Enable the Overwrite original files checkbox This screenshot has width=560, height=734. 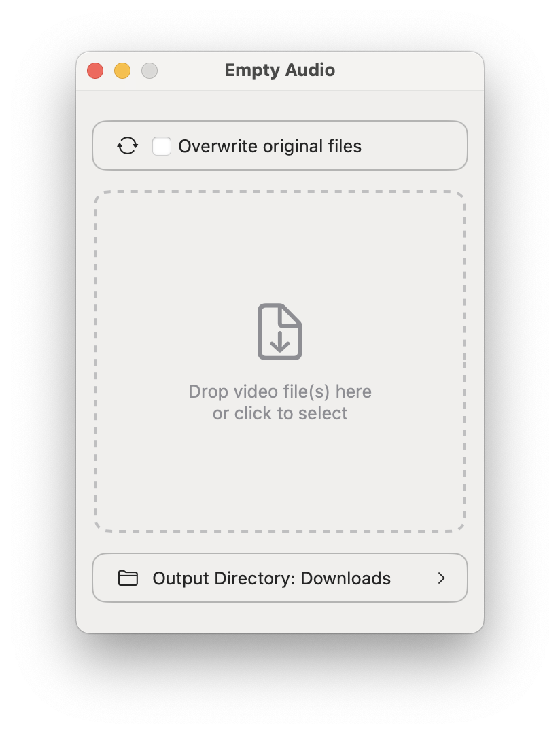tap(162, 146)
